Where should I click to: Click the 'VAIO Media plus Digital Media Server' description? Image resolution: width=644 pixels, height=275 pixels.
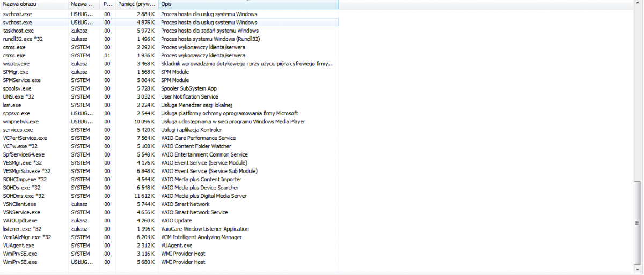204,196
